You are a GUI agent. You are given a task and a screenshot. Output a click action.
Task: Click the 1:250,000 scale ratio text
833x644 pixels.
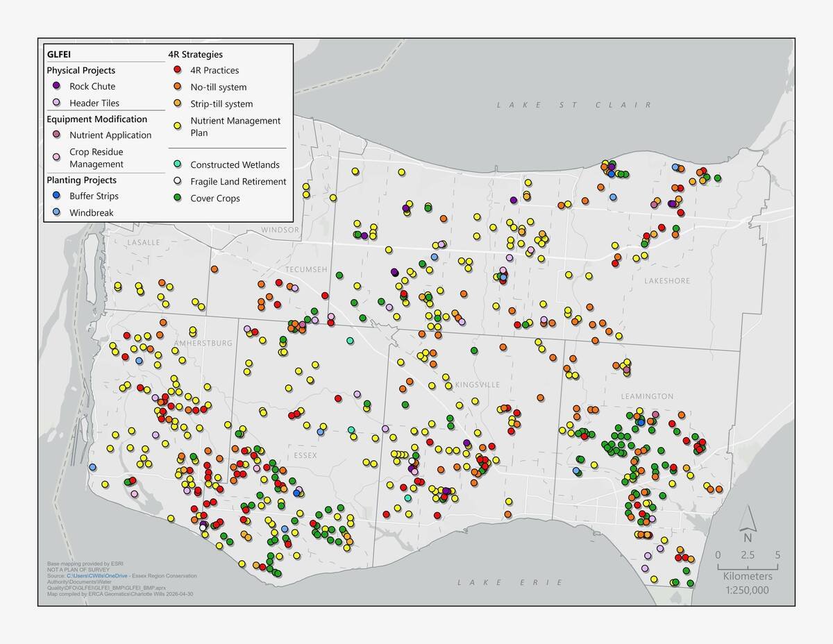click(x=748, y=590)
